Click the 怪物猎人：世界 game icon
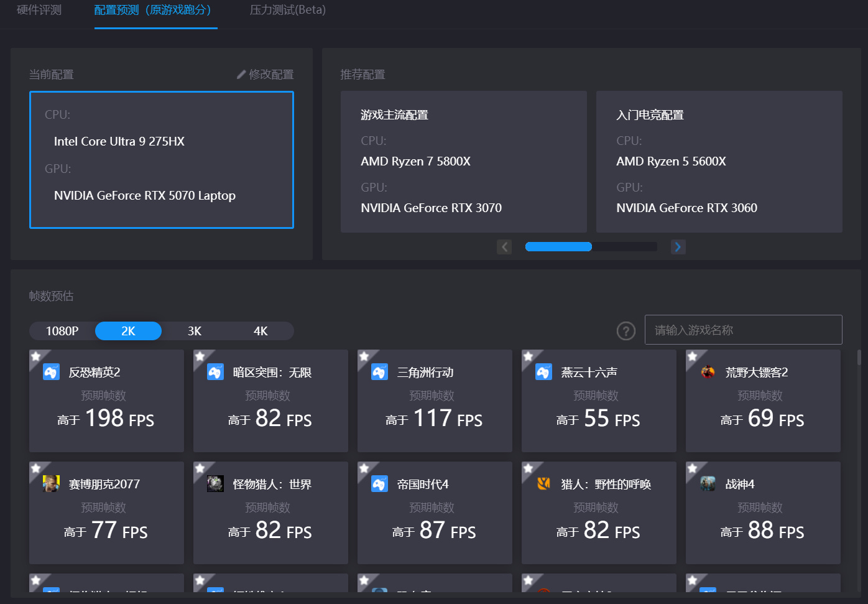868x604 pixels. click(x=215, y=484)
